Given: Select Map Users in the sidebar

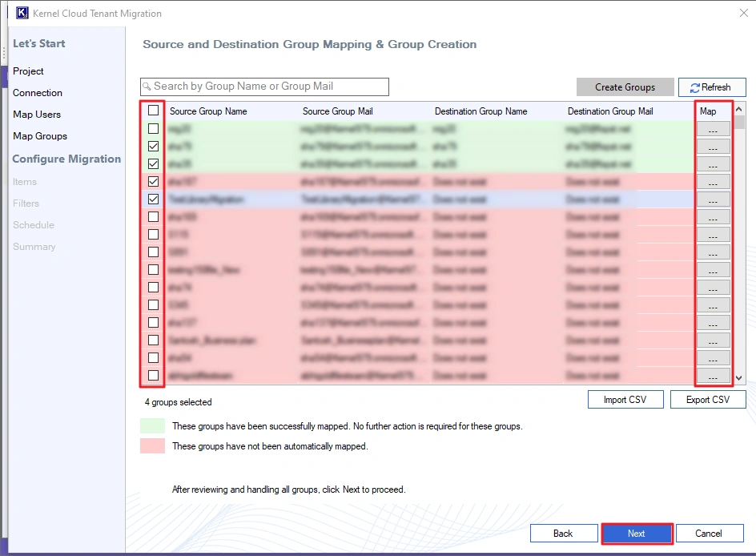Looking at the screenshot, I should pyautogui.click(x=37, y=114).
